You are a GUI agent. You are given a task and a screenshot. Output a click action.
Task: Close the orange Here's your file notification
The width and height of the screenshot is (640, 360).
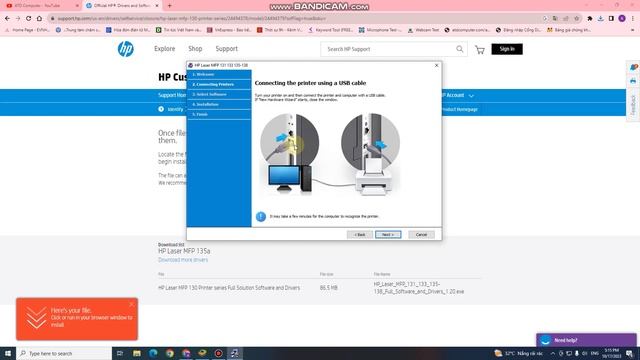click(x=131, y=304)
